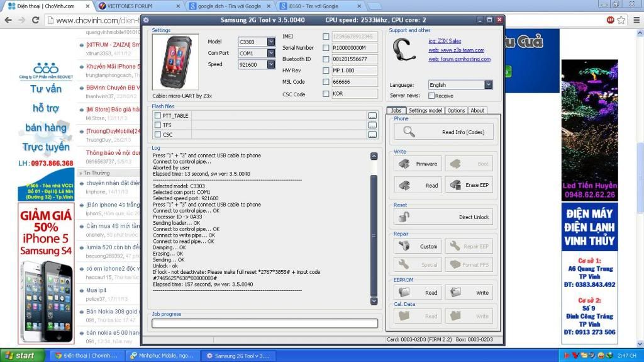Tick the CSC flash file checkbox
644x362 pixels.
(158, 134)
